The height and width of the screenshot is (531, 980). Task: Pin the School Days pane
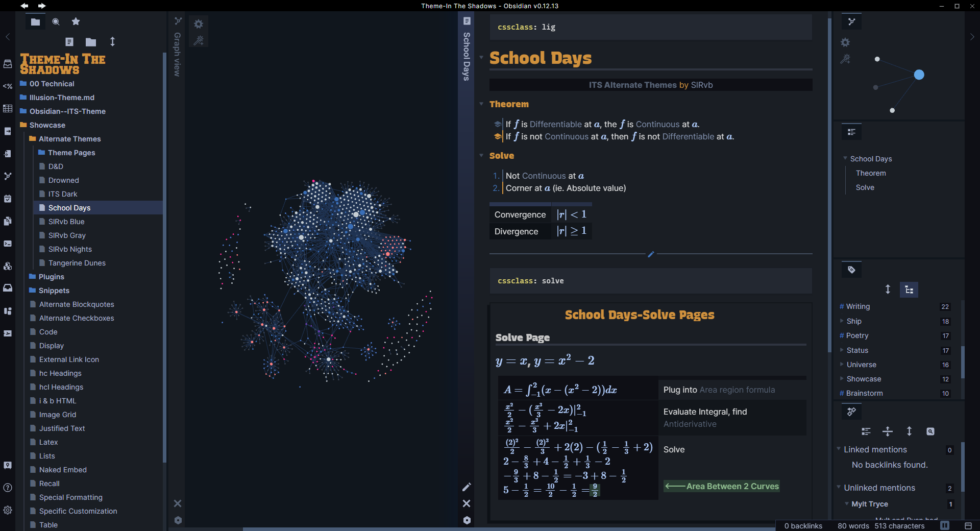click(467, 520)
